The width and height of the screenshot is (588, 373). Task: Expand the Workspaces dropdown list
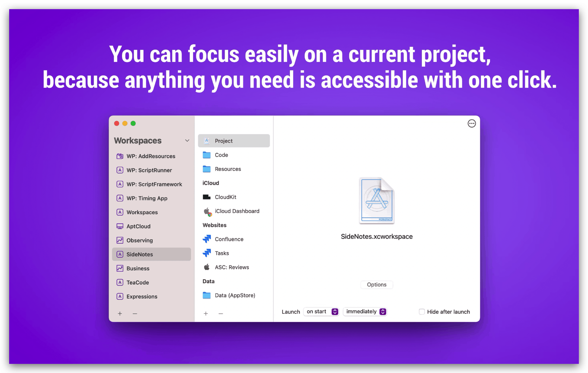[187, 140]
